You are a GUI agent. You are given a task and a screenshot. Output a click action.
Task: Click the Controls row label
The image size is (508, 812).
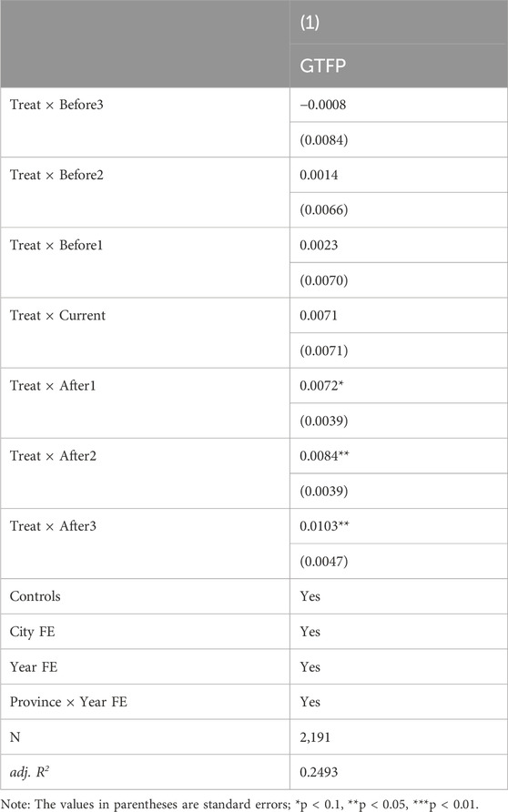pyautogui.click(x=36, y=596)
